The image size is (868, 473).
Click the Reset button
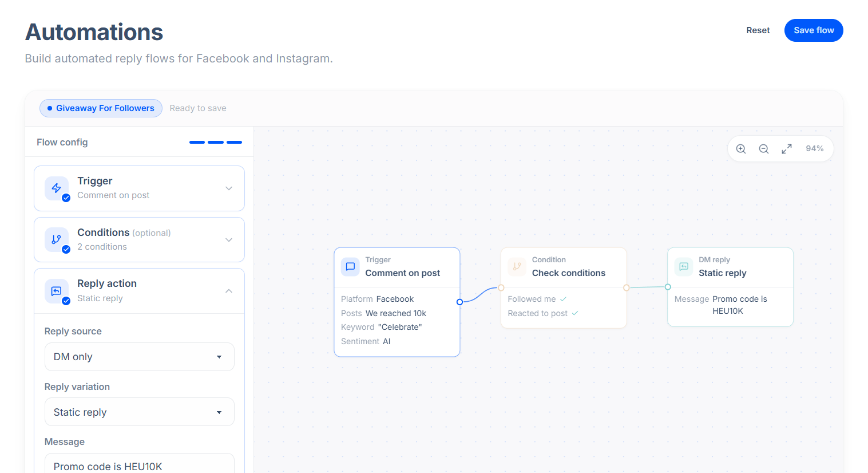pyautogui.click(x=758, y=30)
